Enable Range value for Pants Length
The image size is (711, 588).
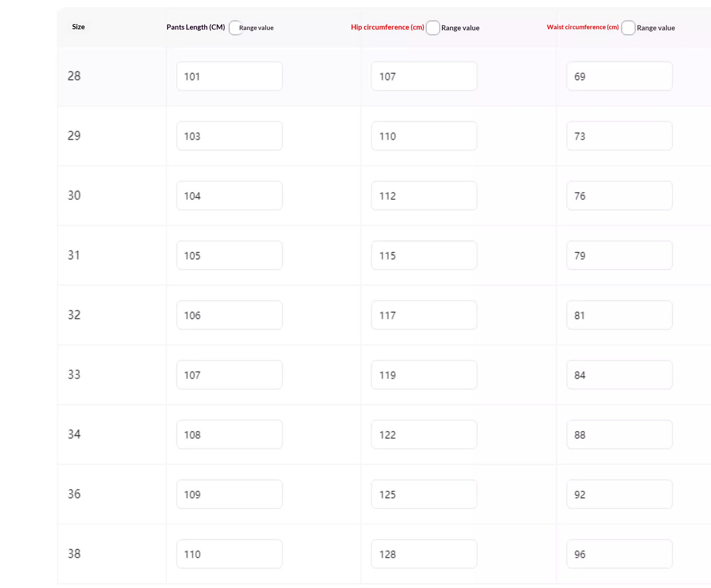coord(236,28)
